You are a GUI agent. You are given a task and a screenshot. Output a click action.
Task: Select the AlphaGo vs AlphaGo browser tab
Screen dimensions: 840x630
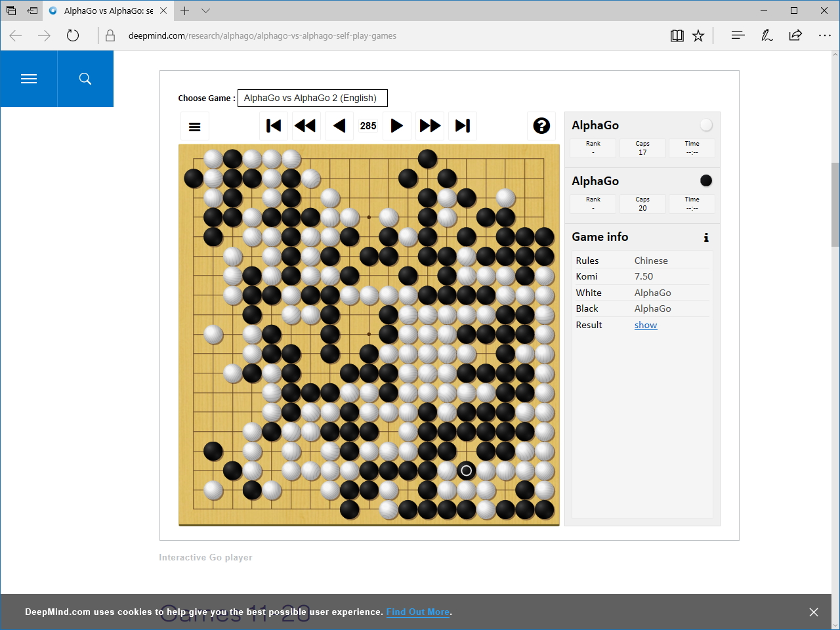(x=108, y=10)
